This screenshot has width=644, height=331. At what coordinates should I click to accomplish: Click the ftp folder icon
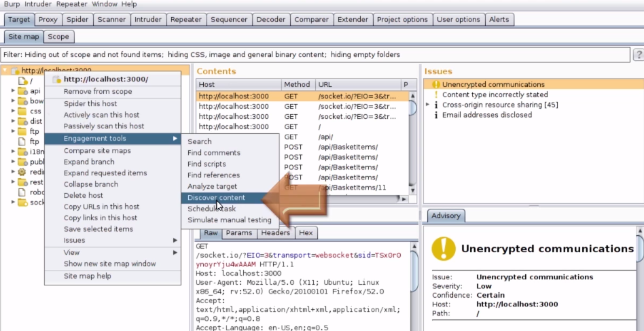click(22, 131)
